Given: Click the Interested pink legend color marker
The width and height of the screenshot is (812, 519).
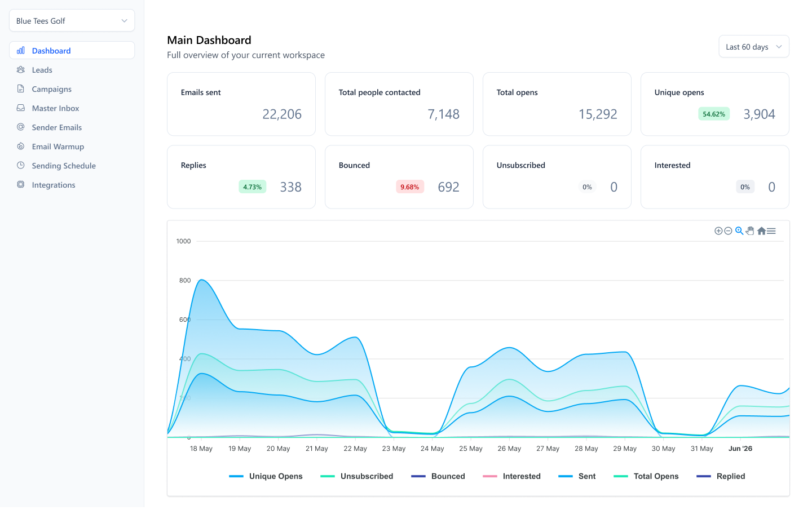Looking at the screenshot, I should tap(490, 477).
